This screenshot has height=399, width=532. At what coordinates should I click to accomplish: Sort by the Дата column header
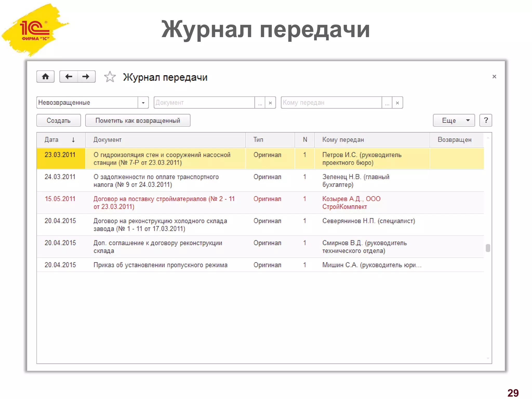click(x=61, y=140)
